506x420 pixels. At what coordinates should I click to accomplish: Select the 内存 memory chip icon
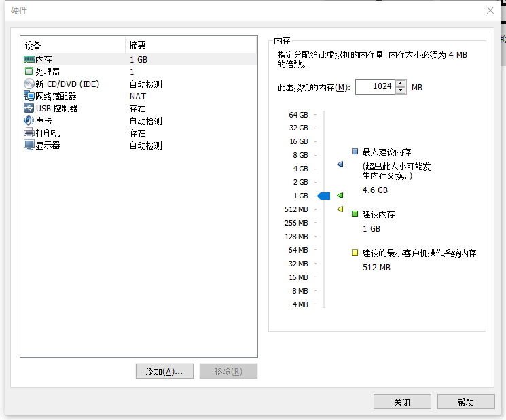click(x=29, y=59)
